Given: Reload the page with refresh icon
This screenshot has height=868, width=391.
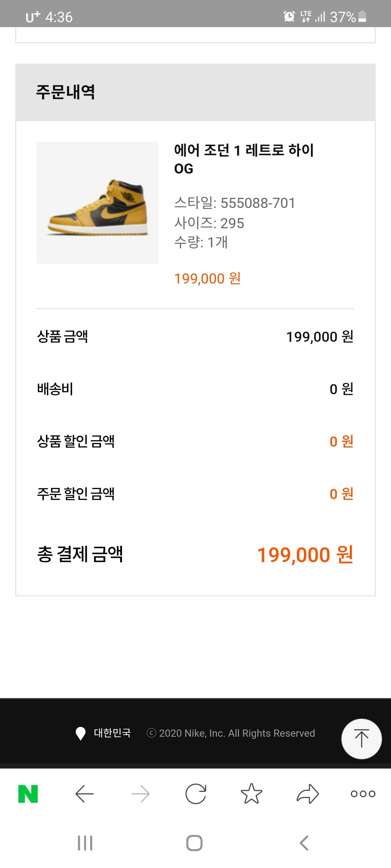Looking at the screenshot, I should click(196, 794).
